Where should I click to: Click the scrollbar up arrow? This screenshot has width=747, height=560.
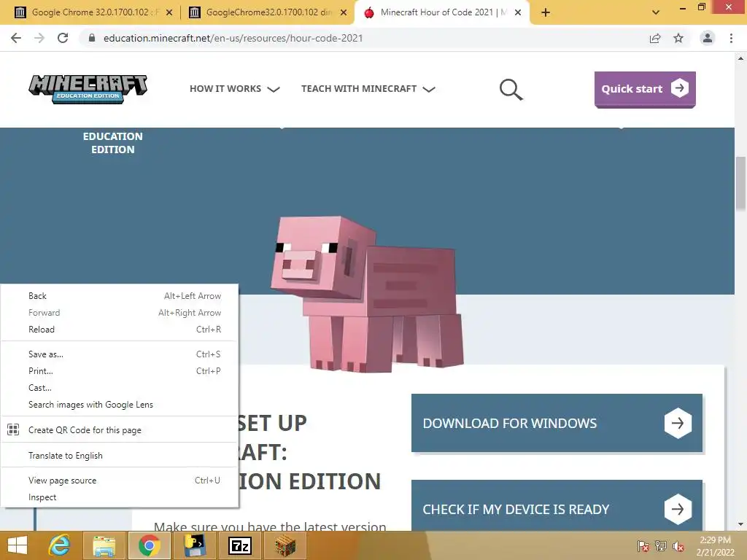pos(740,58)
